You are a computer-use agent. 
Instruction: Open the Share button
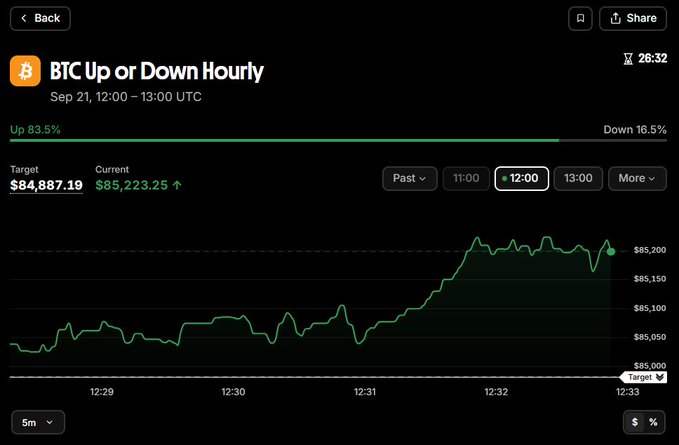pos(633,18)
